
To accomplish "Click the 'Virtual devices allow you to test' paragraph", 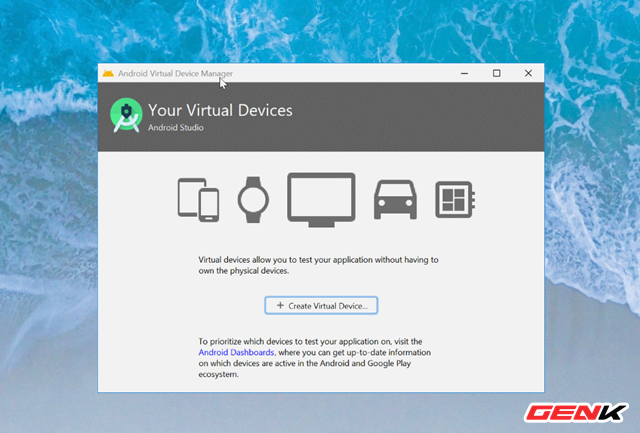I will [318, 265].
